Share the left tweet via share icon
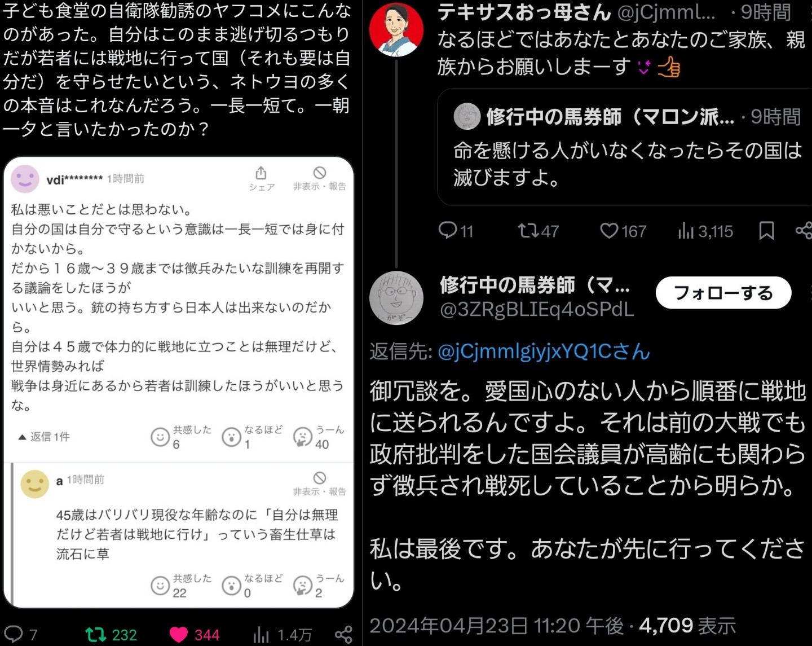Image resolution: width=812 pixels, height=646 pixels. [x=343, y=635]
